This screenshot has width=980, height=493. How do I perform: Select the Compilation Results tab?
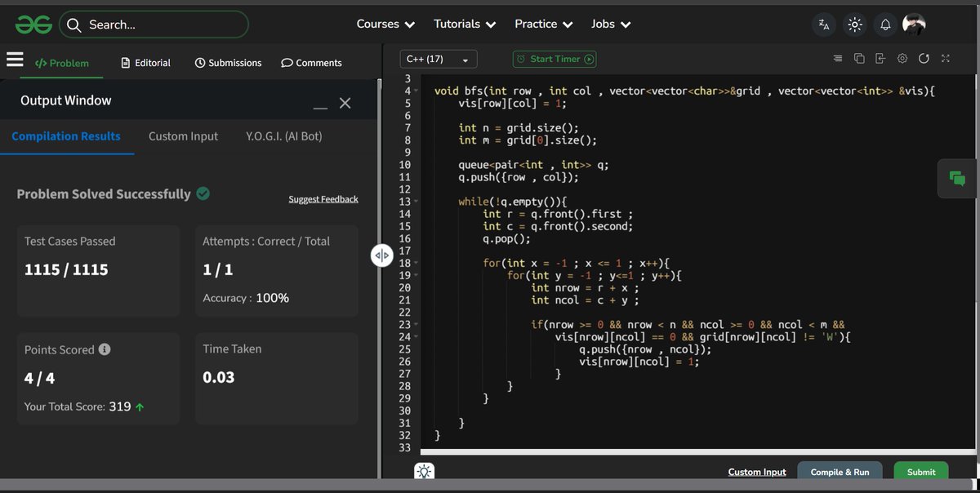(x=66, y=136)
